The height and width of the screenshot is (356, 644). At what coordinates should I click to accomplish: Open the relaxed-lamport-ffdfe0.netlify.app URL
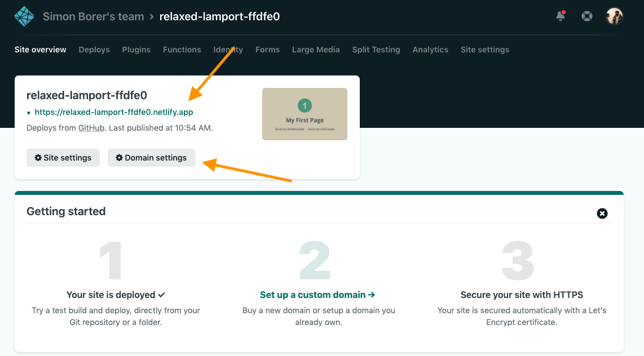(x=113, y=112)
